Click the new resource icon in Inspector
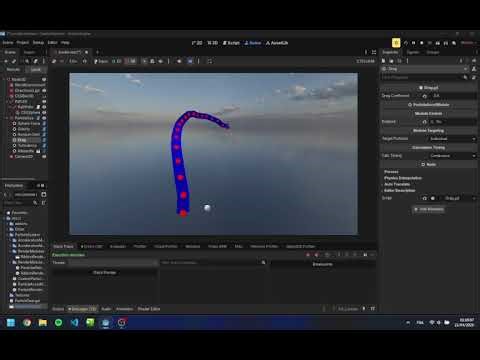 click(x=383, y=61)
